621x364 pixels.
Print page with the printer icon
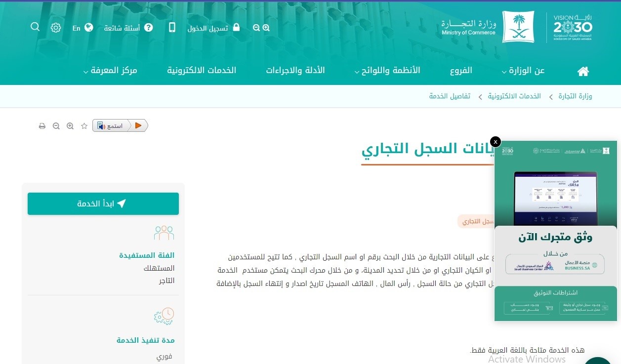pyautogui.click(x=42, y=126)
